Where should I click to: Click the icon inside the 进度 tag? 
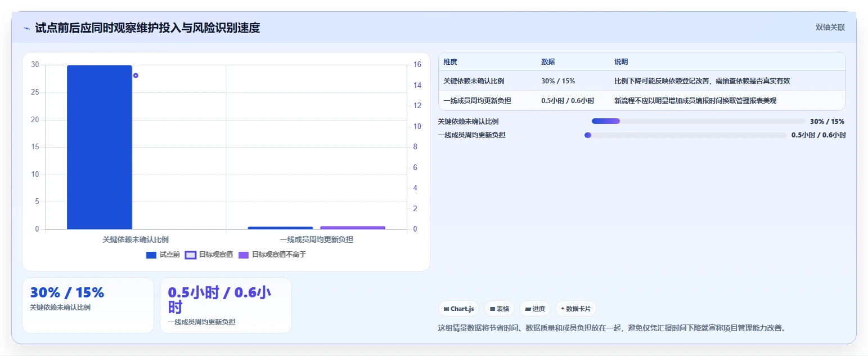coord(528,309)
